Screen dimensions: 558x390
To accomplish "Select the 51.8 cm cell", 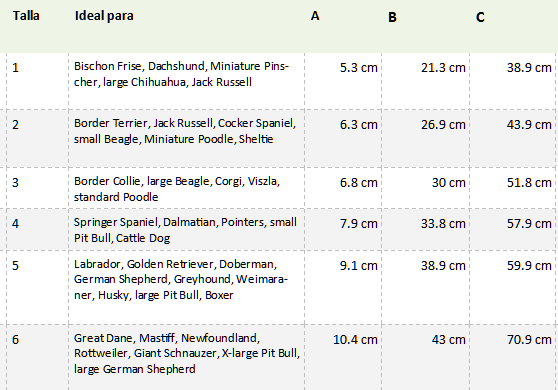I will pyautogui.click(x=512, y=188).
